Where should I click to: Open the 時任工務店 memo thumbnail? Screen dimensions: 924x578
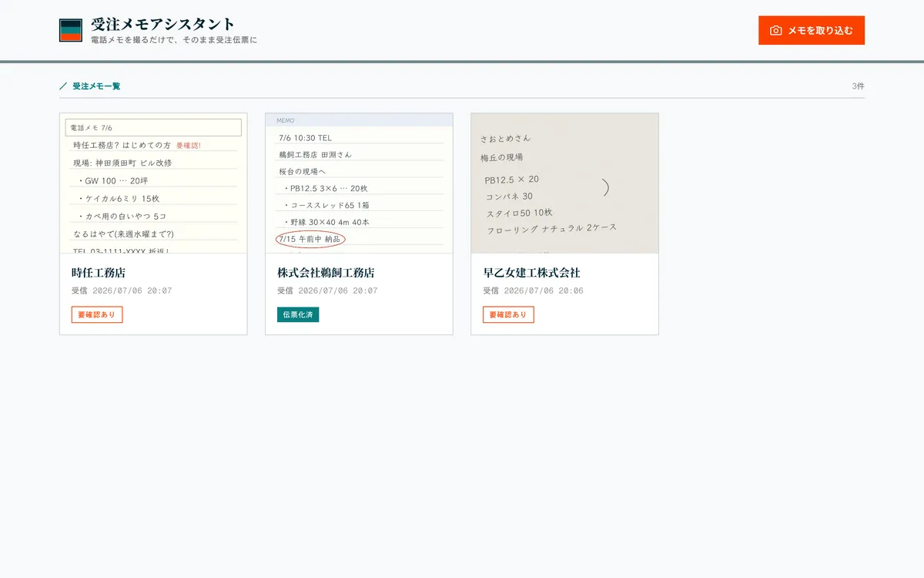click(x=153, y=183)
